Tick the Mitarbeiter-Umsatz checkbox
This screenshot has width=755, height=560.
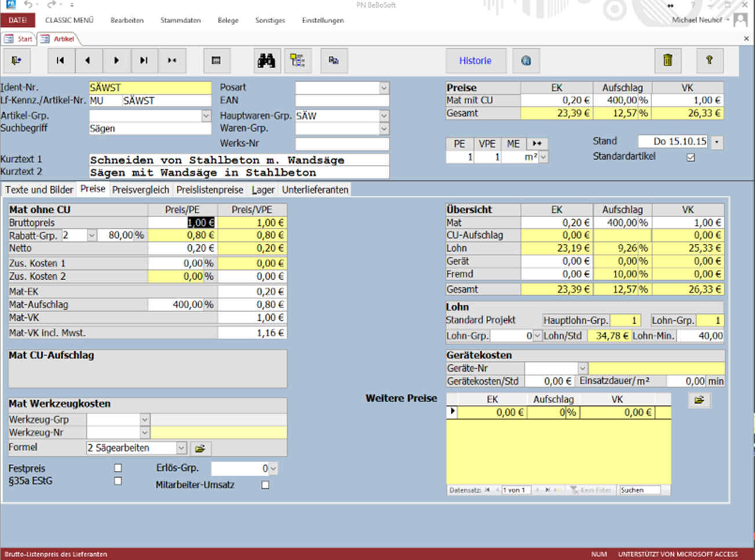click(x=265, y=485)
